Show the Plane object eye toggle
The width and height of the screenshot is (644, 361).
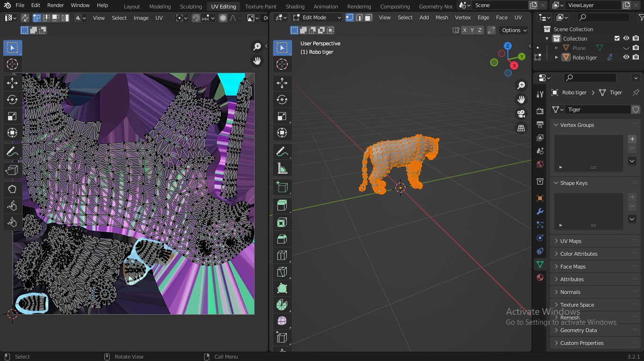point(626,48)
